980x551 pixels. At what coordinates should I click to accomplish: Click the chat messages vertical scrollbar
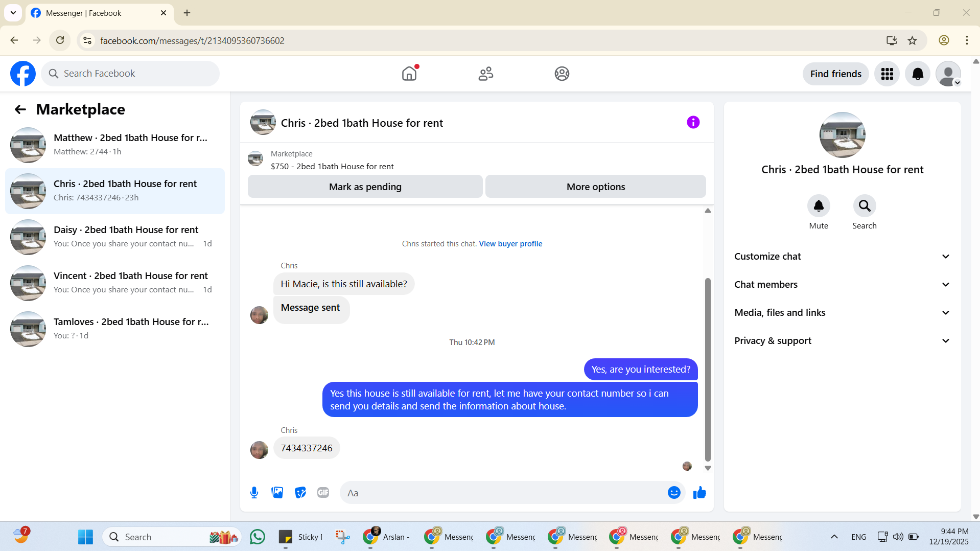pyautogui.click(x=708, y=369)
